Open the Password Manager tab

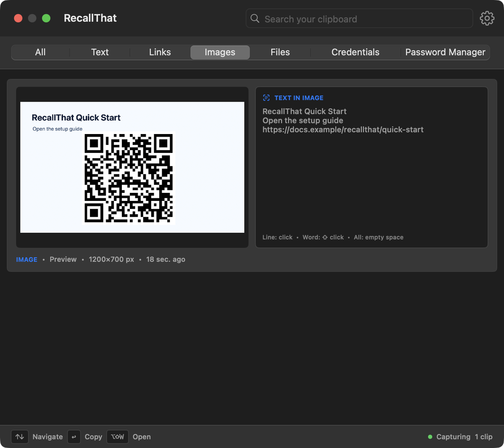[445, 53]
